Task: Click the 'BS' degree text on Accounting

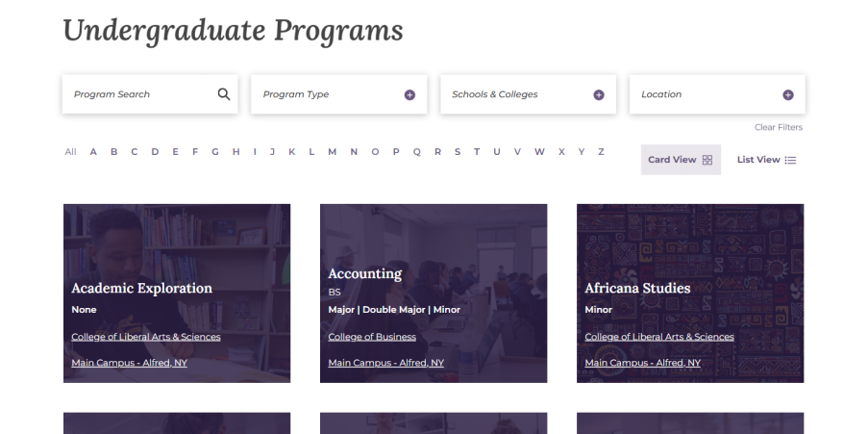Action: 335,293
